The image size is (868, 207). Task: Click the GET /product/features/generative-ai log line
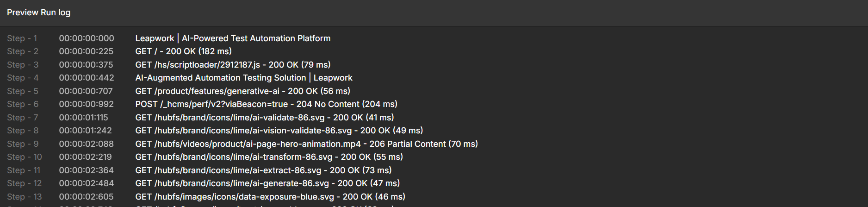(x=242, y=91)
